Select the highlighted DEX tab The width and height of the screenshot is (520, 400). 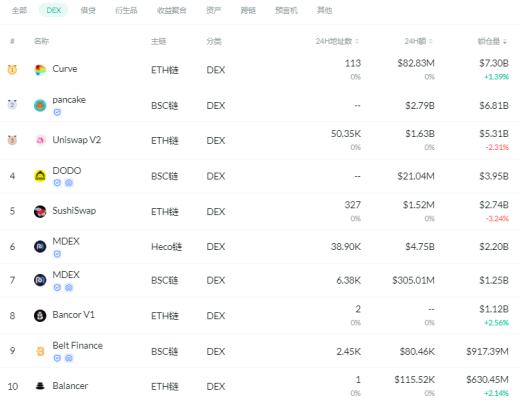point(54,10)
